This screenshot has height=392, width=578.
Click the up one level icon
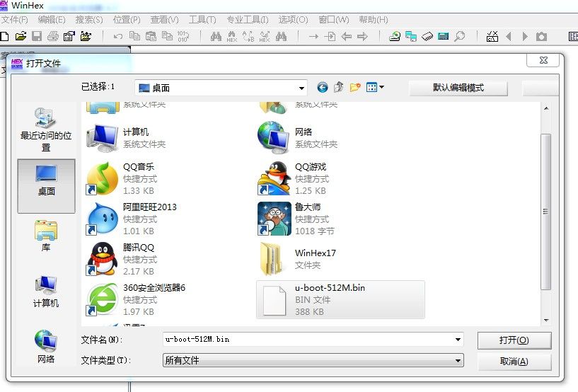(339, 88)
